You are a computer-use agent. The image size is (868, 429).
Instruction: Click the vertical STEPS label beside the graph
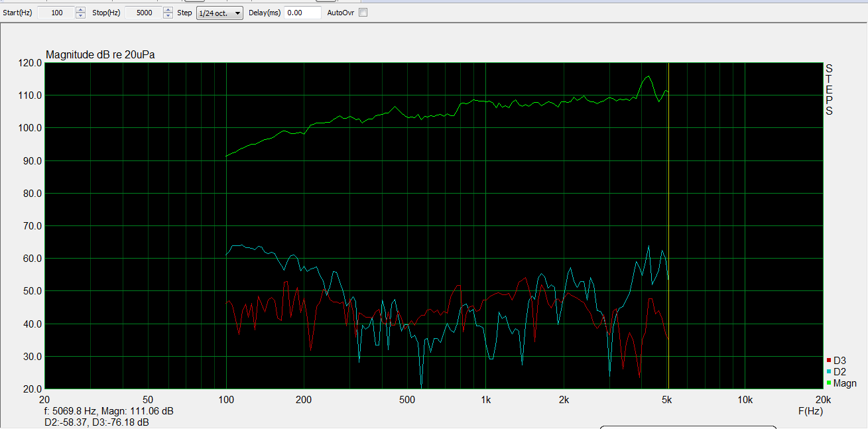(829, 90)
